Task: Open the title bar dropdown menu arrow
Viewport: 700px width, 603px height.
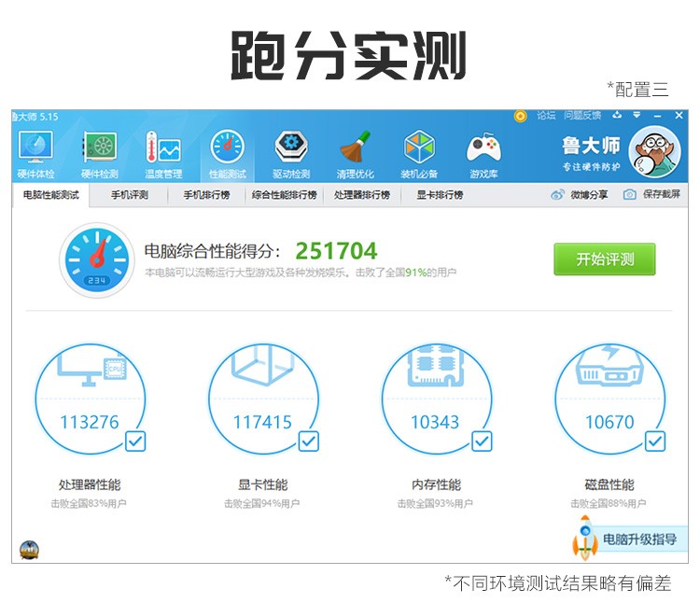Action: [637, 115]
